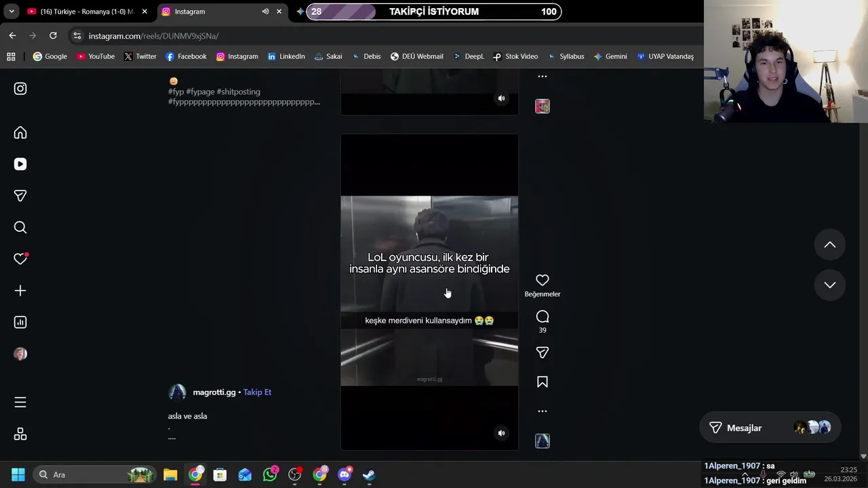Open the Mesajlar floating messages button
868x488 pixels.
[770, 428]
